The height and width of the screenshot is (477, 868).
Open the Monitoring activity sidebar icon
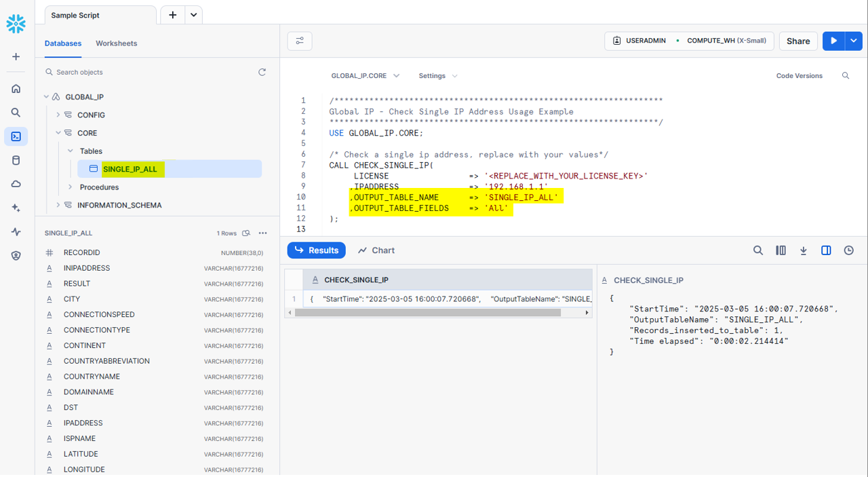[x=16, y=232]
